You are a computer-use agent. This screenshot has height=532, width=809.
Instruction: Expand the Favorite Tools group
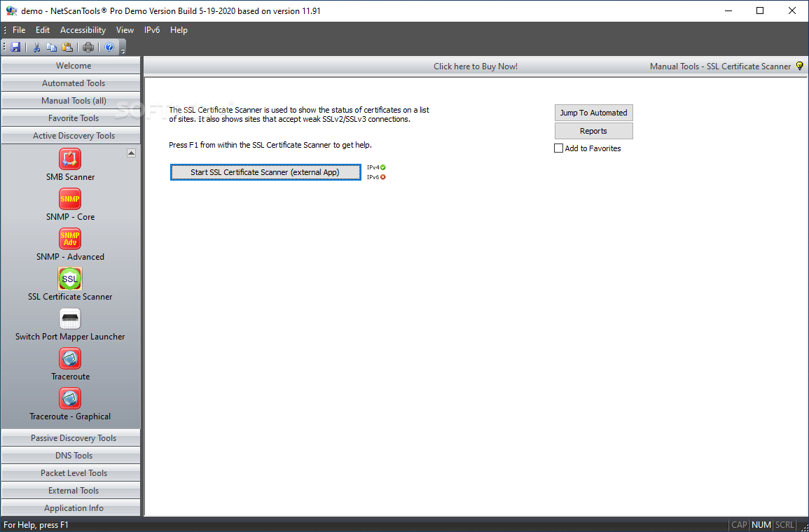click(71, 118)
